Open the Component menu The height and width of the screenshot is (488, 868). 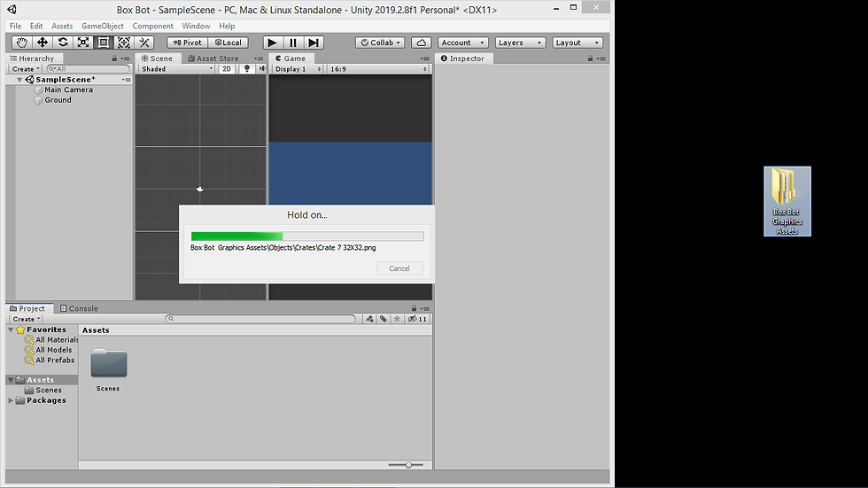coord(152,26)
